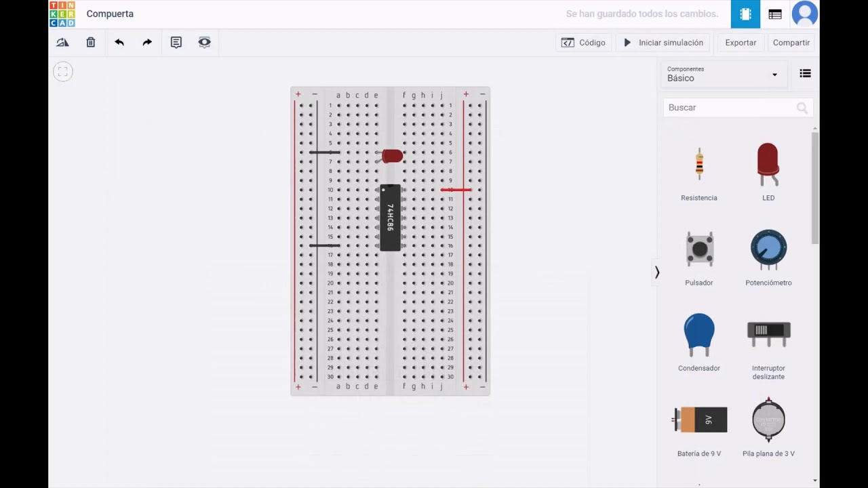
Task: Select the Potenciómetro component
Action: (x=768, y=258)
